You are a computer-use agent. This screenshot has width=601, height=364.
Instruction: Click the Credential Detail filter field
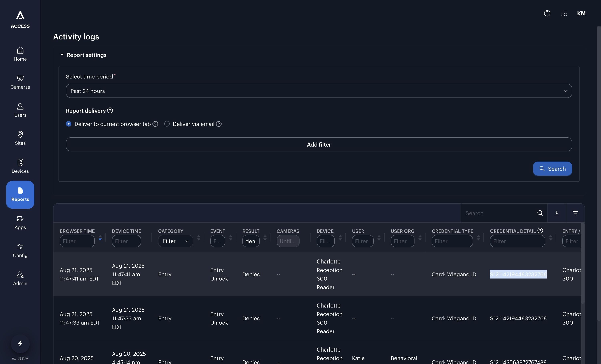(518, 241)
